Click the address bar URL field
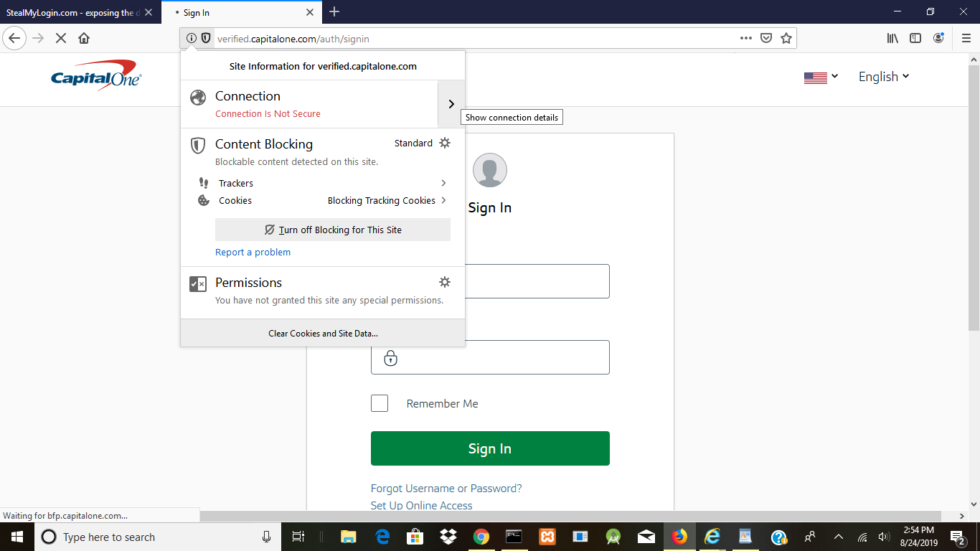This screenshot has width=980, height=551. pos(473,39)
